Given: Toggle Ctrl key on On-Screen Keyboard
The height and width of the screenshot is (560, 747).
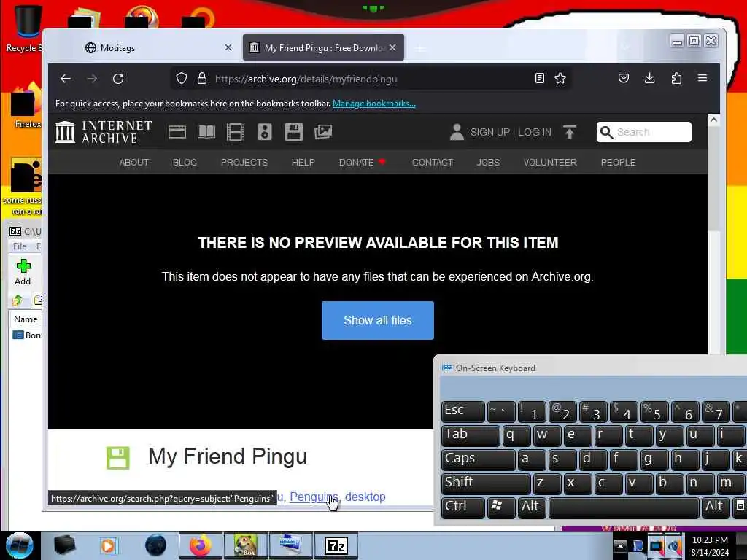Looking at the screenshot, I should [x=463, y=507].
